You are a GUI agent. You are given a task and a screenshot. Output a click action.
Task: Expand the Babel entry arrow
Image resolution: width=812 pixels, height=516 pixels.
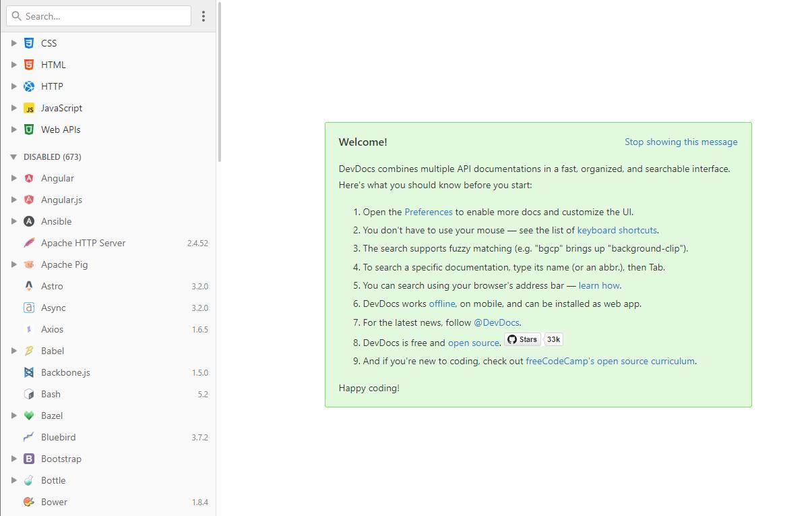(13, 351)
